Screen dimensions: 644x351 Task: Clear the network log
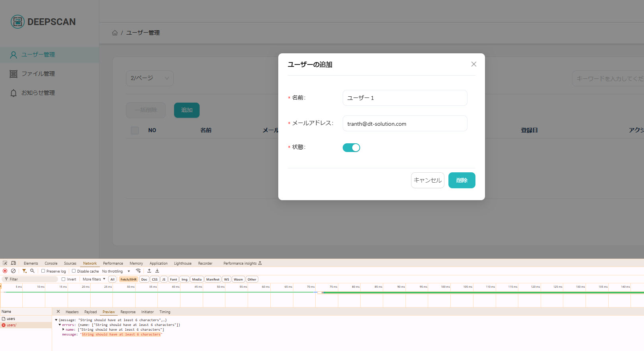tap(13, 271)
